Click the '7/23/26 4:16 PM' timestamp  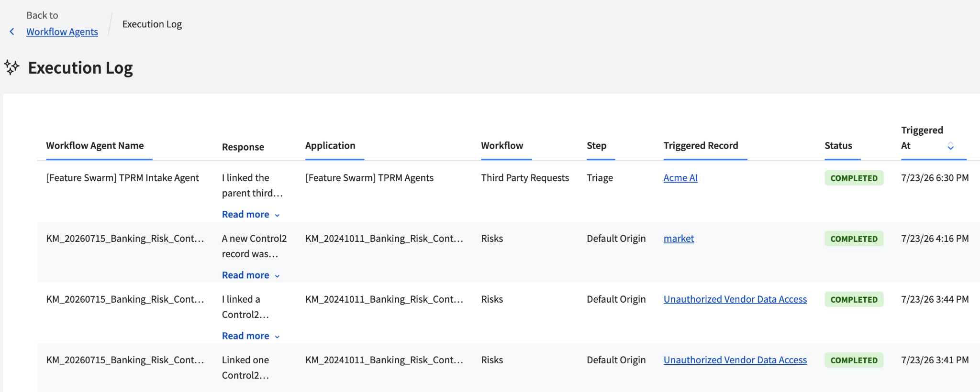point(935,239)
